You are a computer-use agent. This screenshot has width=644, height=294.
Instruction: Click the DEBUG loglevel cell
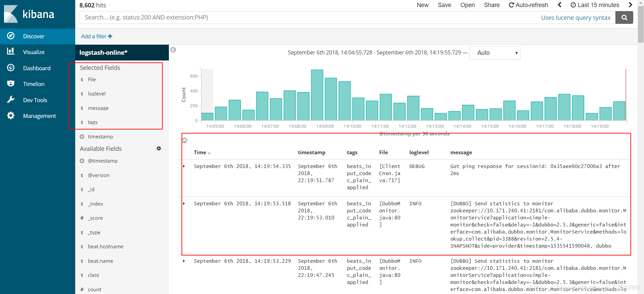[x=417, y=166]
